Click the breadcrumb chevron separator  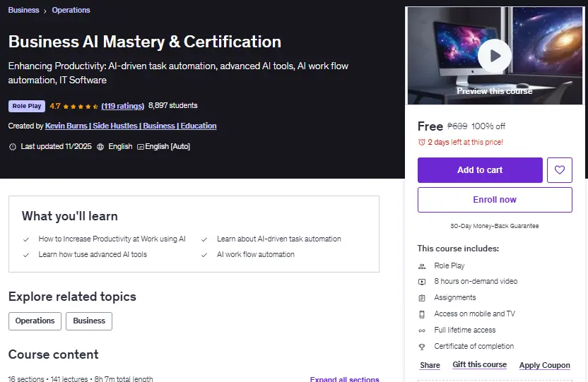pyautogui.click(x=45, y=11)
